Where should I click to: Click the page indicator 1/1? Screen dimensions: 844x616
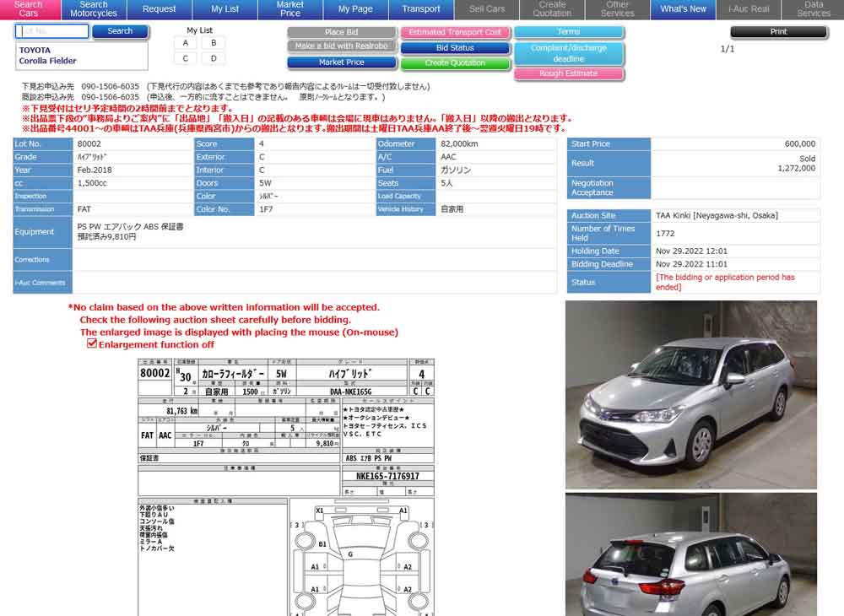(x=728, y=49)
